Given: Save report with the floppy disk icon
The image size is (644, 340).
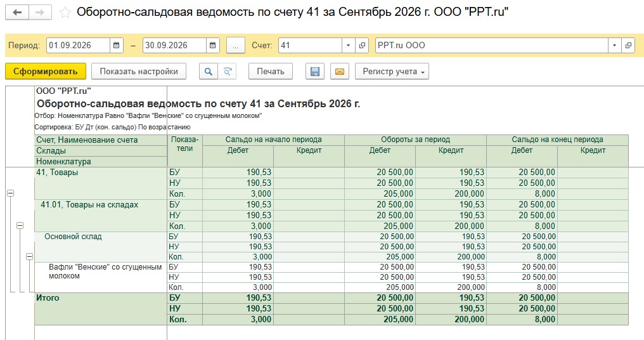Looking at the screenshot, I should pos(315,71).
